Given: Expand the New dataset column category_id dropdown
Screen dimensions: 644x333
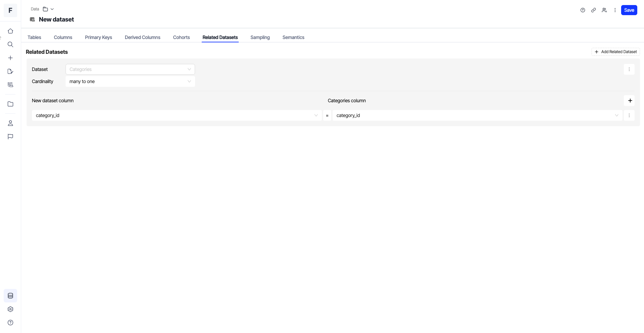Looking at the screenshot, I should click(x=177, y=115).
